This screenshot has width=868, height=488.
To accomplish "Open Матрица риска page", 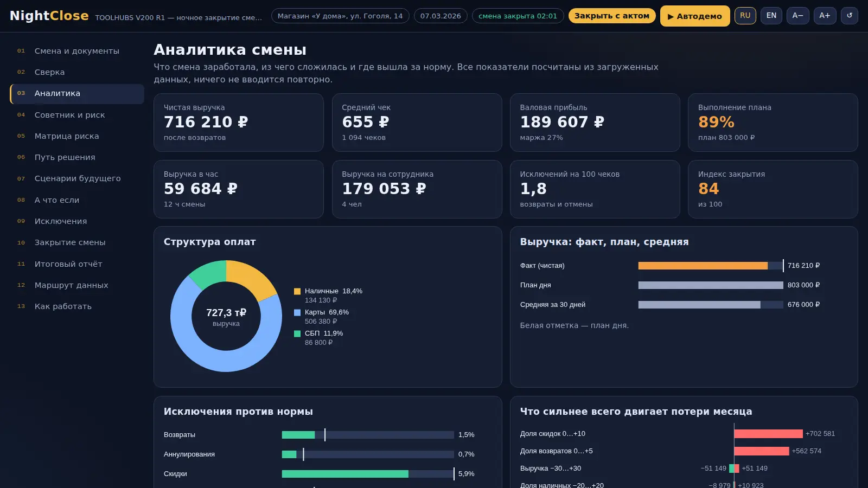I will 77,136.
